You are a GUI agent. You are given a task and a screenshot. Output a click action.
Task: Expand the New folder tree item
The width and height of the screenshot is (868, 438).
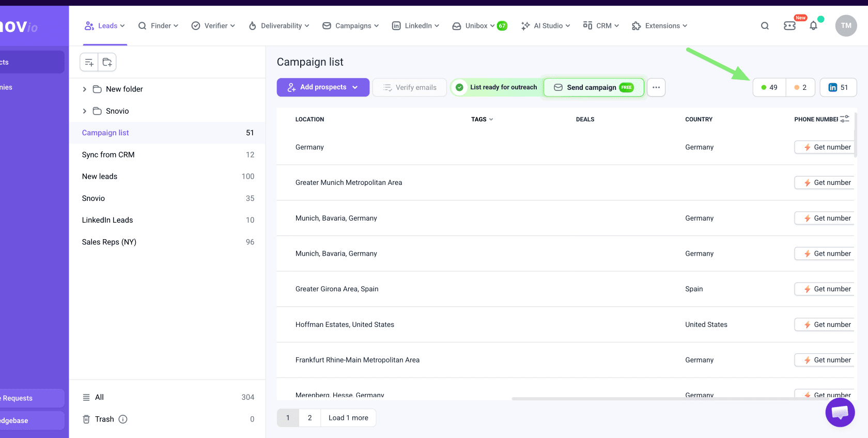(x=85, y=89)
